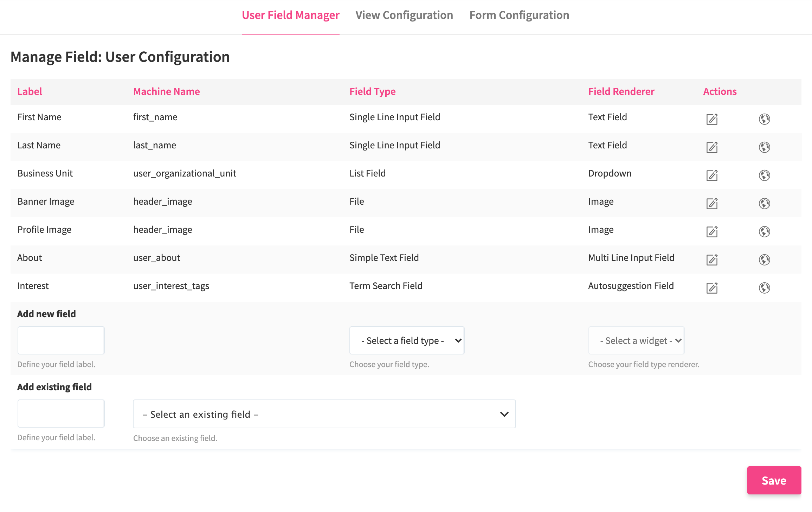Select the Add new field heading
Screen dimensions: 812x512
[x=46, y=314]
